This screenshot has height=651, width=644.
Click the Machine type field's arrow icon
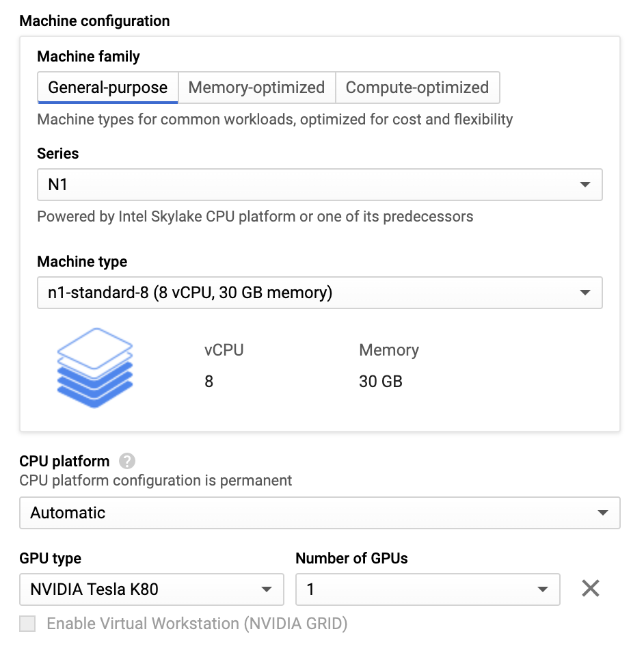(x=585, y=293)
